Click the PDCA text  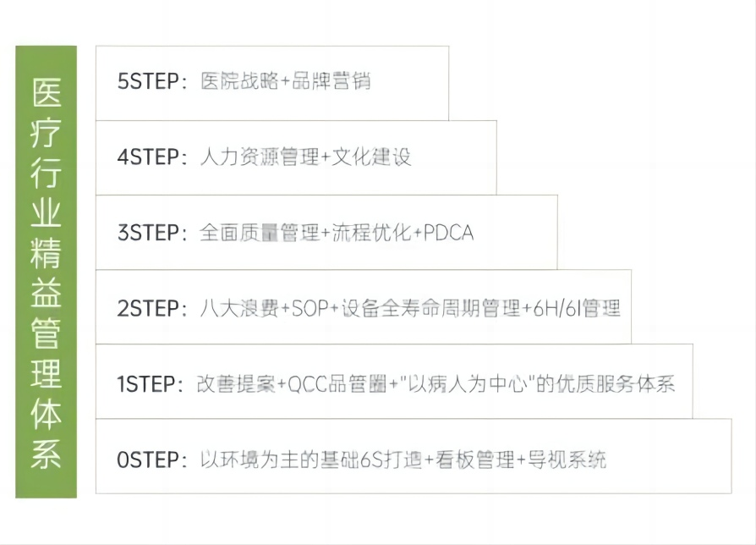[x=448, y=232]
